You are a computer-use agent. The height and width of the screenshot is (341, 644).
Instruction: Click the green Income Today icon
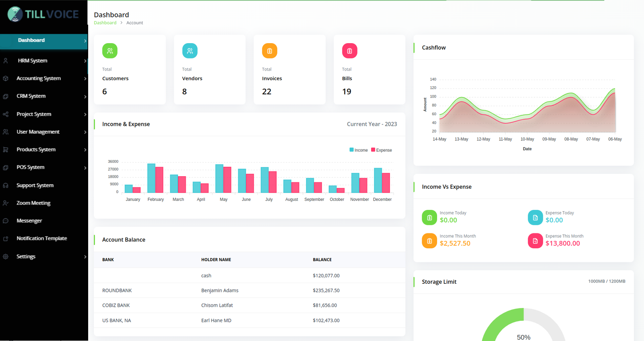(x=429, y=218)
